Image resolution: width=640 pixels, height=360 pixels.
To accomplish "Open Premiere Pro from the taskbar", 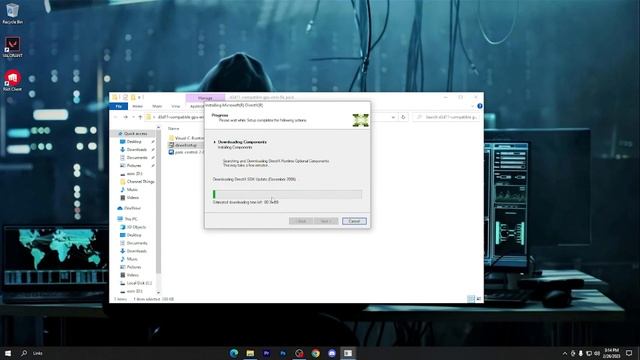I will (x=267, y=353).
